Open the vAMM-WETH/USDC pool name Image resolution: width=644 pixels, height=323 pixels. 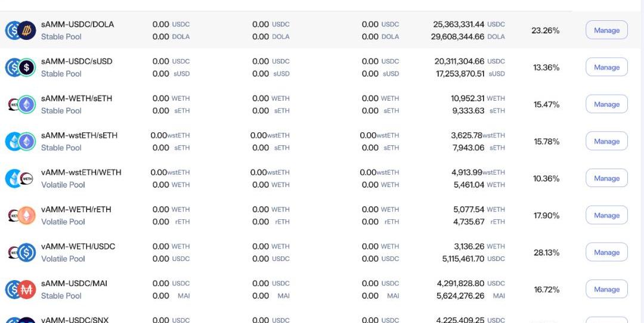(78, 246)
